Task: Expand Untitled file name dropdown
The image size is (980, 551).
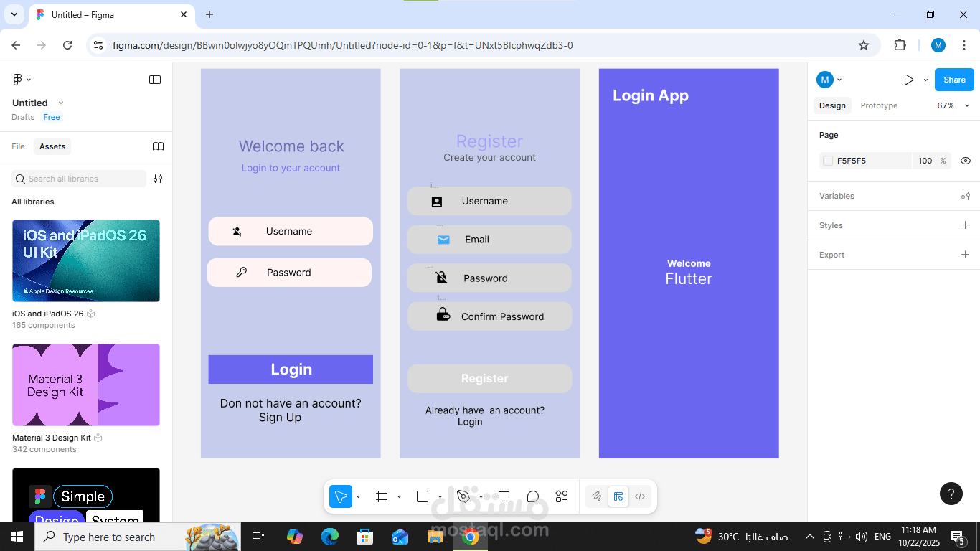Action: tap(61, 103)
